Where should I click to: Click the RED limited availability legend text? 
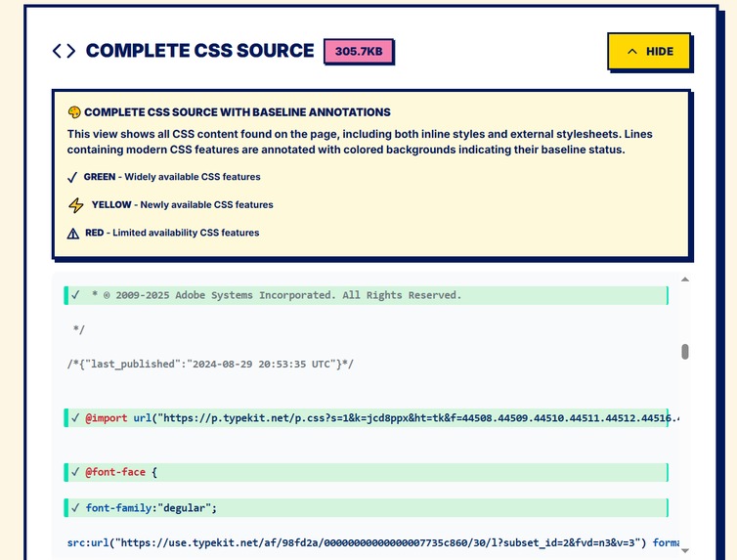[x=172, y=233]
